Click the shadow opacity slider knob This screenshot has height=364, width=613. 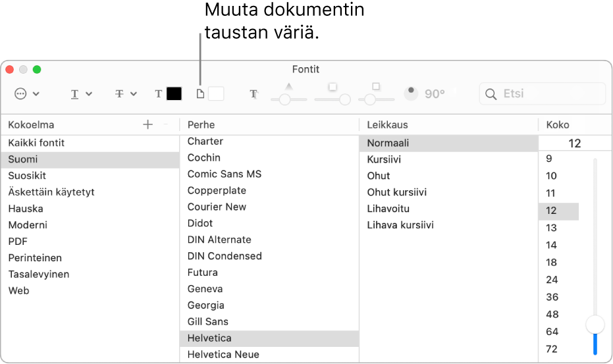pyautogui.click(x=284, y=99)
